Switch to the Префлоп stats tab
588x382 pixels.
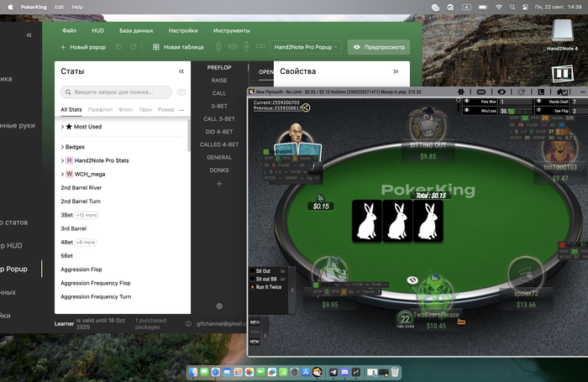coord(100,109)
